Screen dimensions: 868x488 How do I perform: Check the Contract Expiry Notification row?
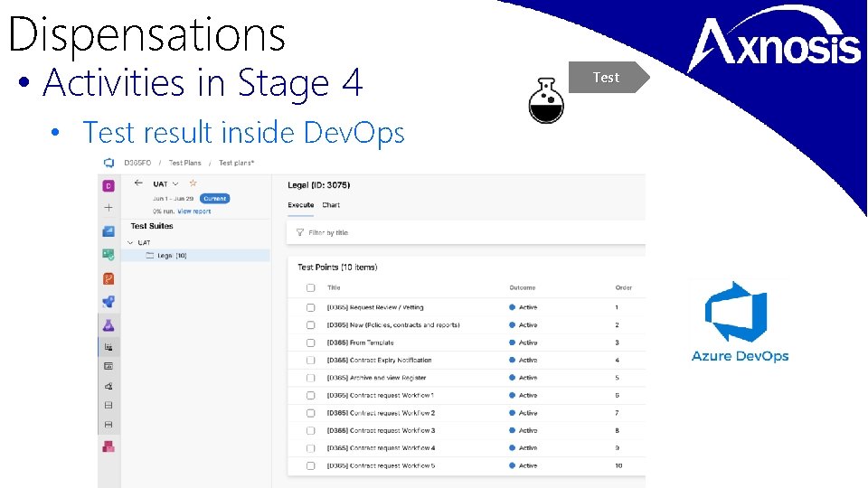pos(310,361)
